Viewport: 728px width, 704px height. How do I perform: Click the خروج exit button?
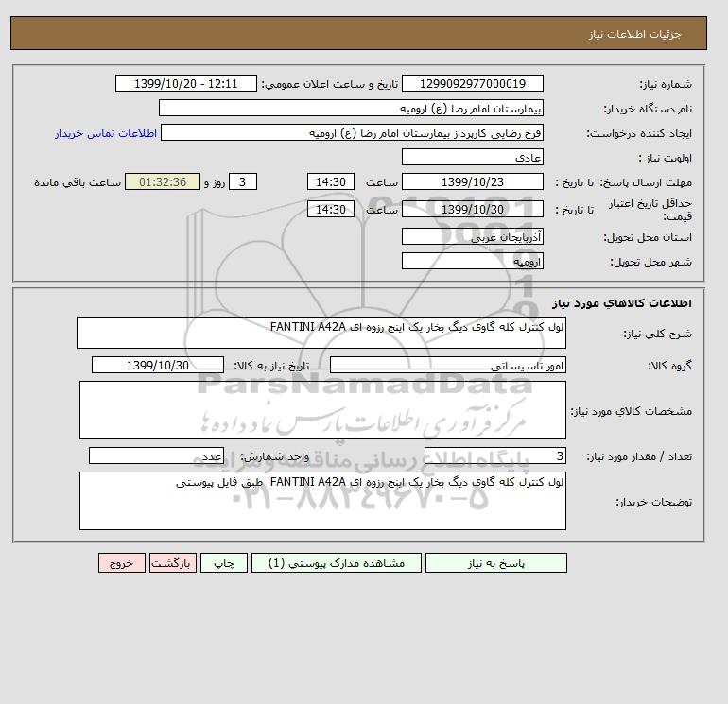point(122,563)
